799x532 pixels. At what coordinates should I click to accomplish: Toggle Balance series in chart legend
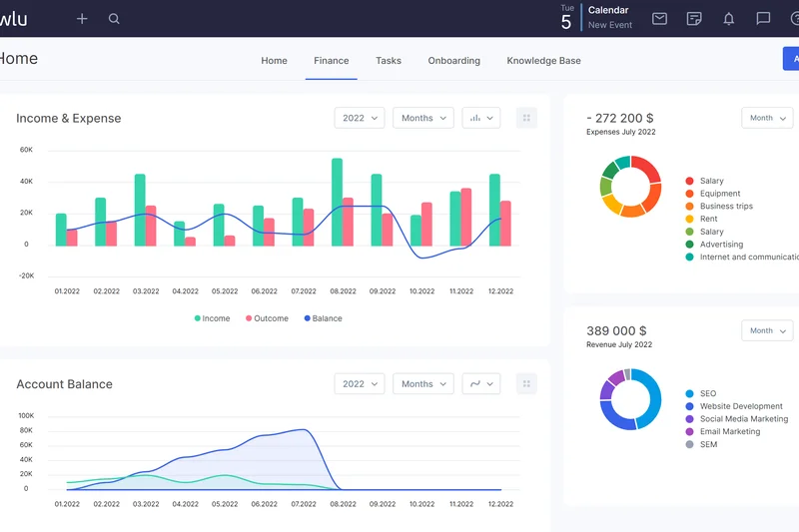[323, 318]
